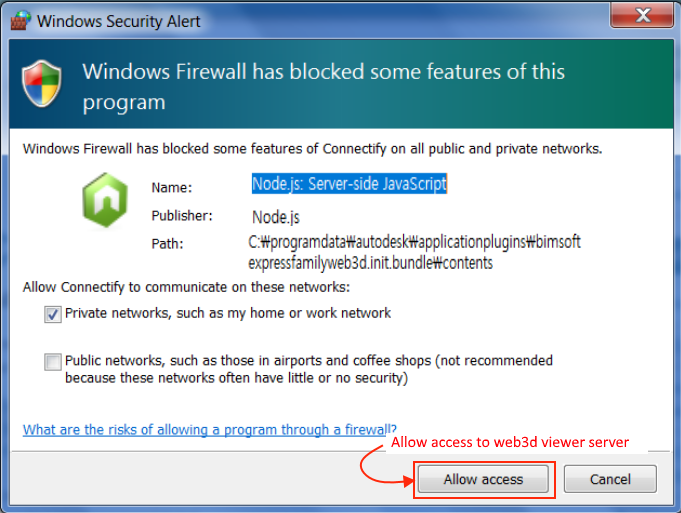Click the Private networks label text
Screen dimensions: 681x513
(228, 314)
